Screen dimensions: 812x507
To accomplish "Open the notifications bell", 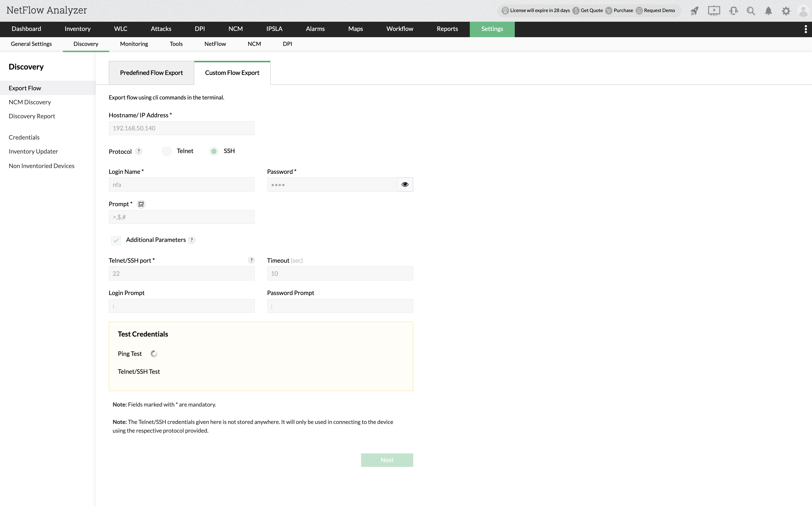I will tap(768, 11).
